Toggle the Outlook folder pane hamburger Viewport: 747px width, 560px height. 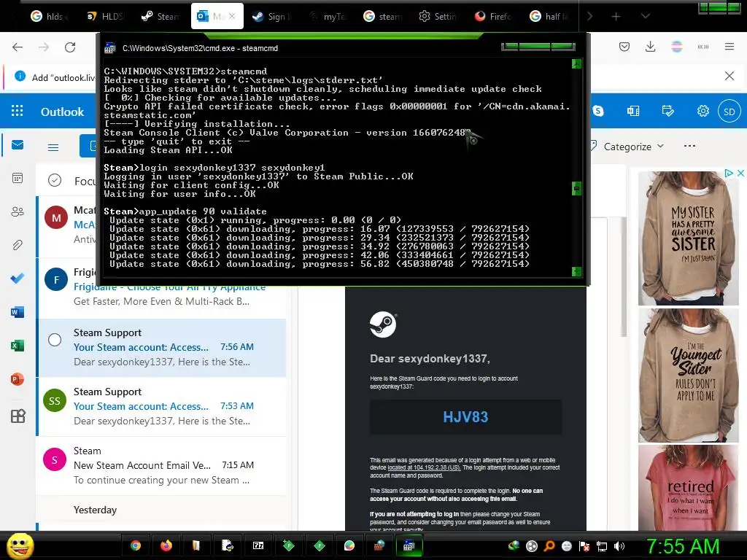[53, 147]
